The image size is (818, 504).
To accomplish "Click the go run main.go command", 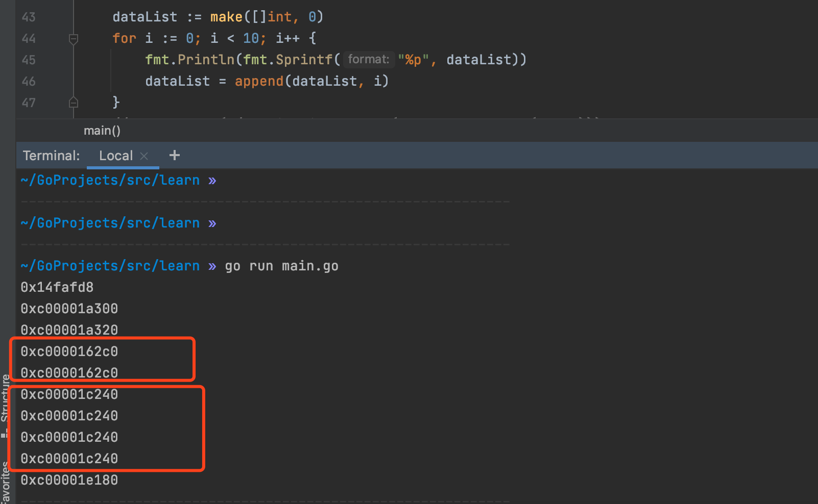I will point(281,266).
